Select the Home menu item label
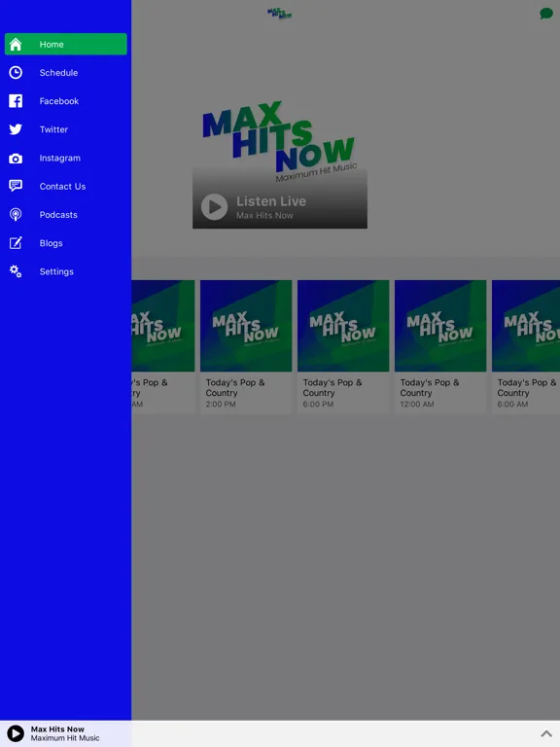 tap(52, 45)
